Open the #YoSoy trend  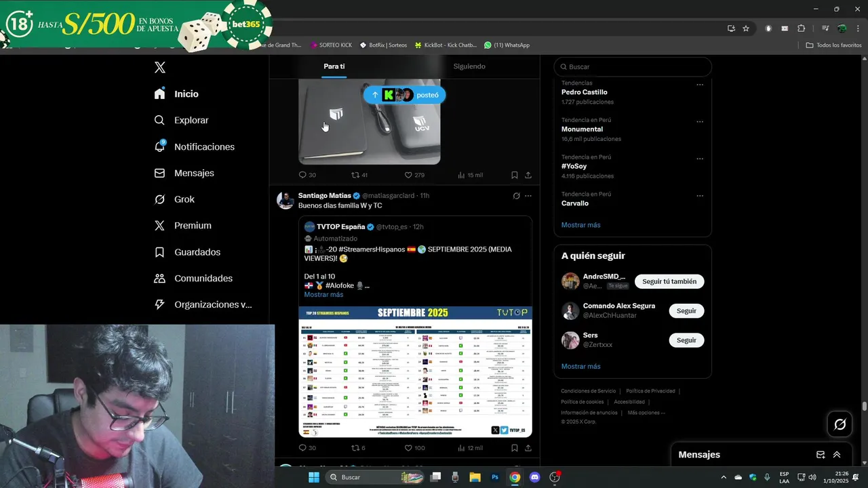574,166
